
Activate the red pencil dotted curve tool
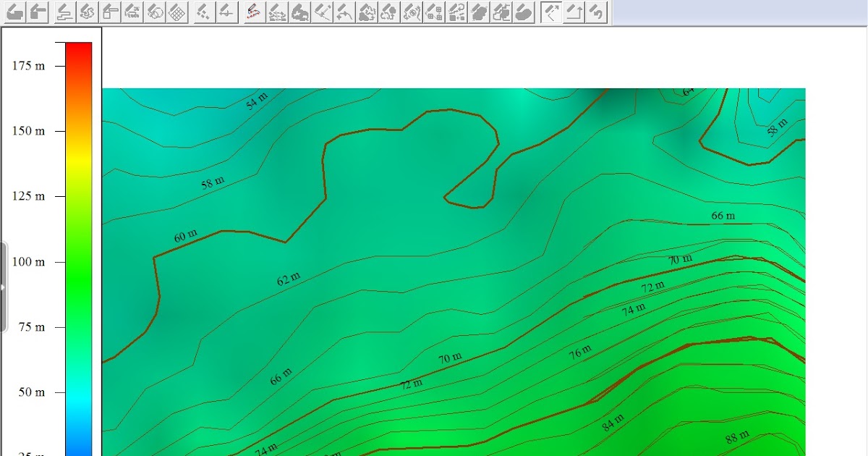[254, 12]
